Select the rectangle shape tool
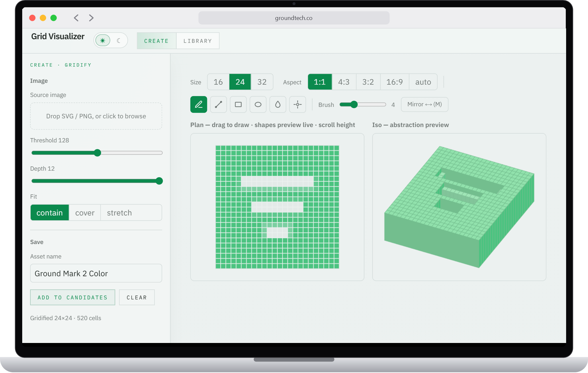Viewport: 588px width, 373px height. tap(238, 104)
